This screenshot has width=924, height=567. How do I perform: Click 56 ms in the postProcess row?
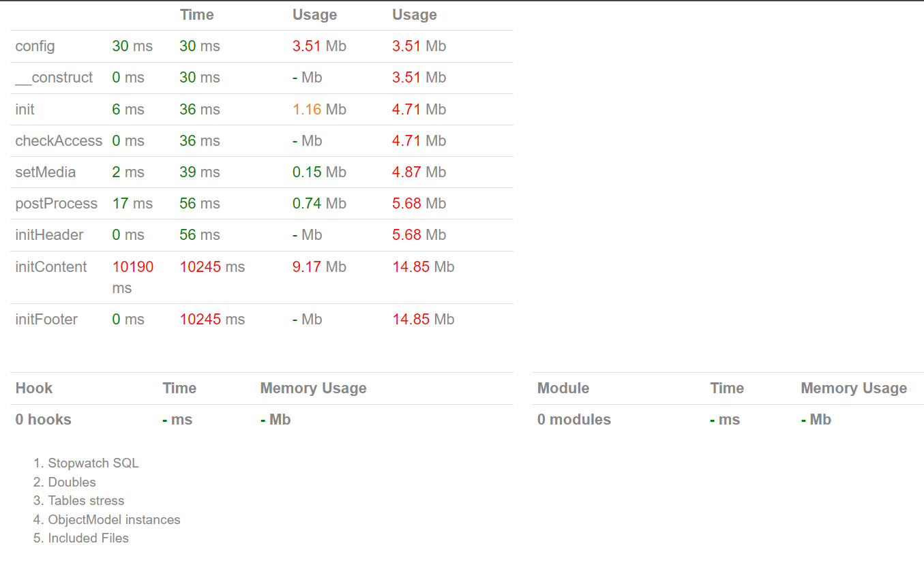point(200,203)
